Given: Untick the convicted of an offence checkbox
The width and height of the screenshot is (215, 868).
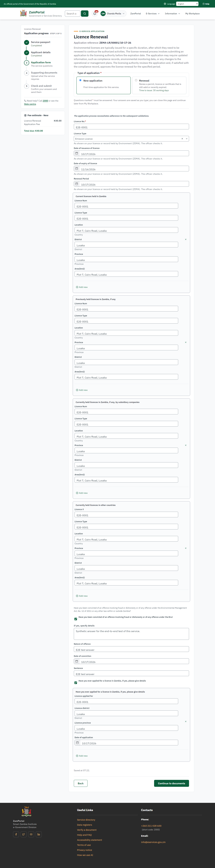Looking at the screenshot, I should (x=76, y=619).
